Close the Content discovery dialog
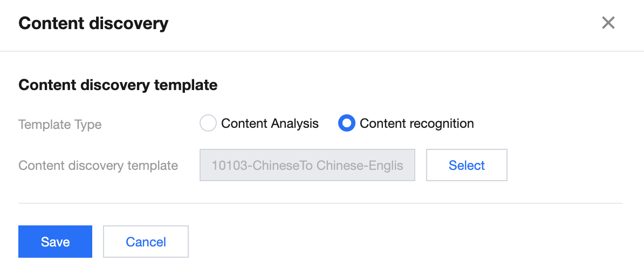The image size is (644, 275). click(608, 23)
